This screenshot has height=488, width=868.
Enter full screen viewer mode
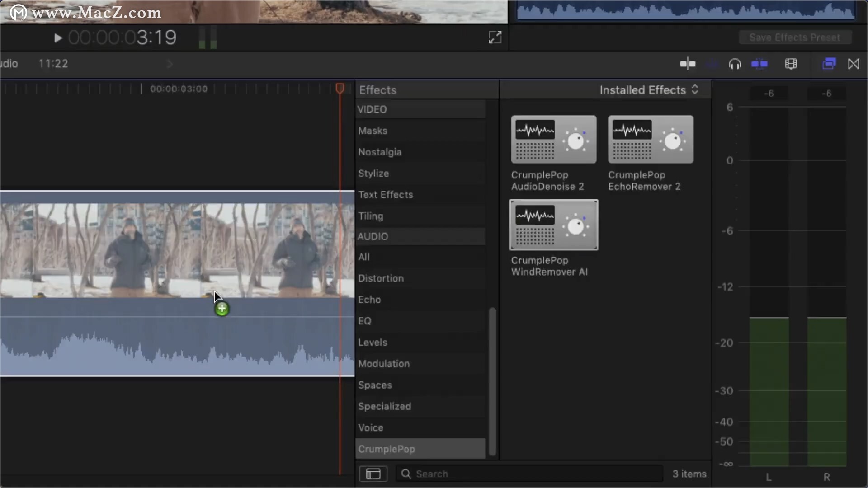(495, 38)
